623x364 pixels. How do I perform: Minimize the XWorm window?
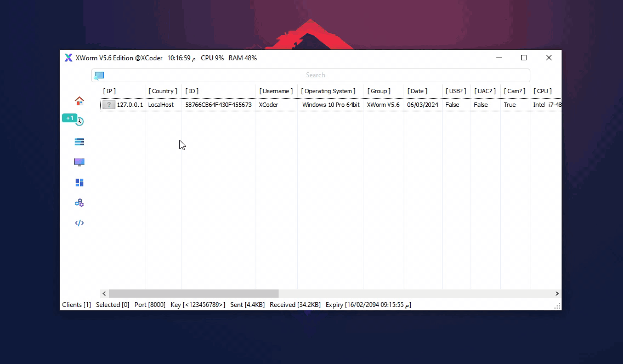(x=499, y=58)
